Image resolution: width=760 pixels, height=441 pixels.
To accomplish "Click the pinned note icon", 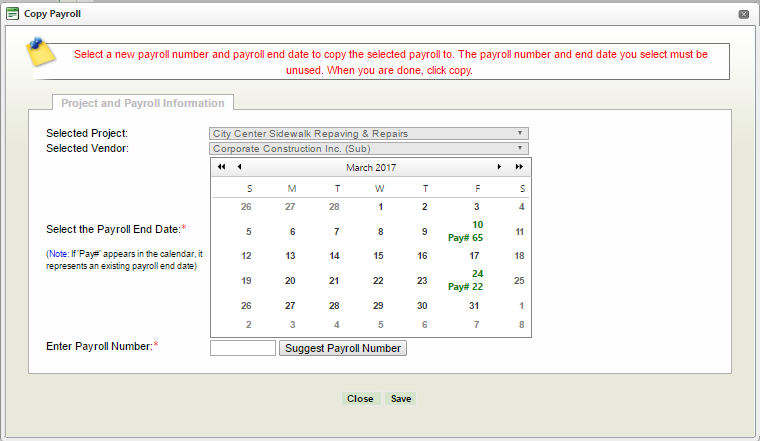I will click(41, 51).
